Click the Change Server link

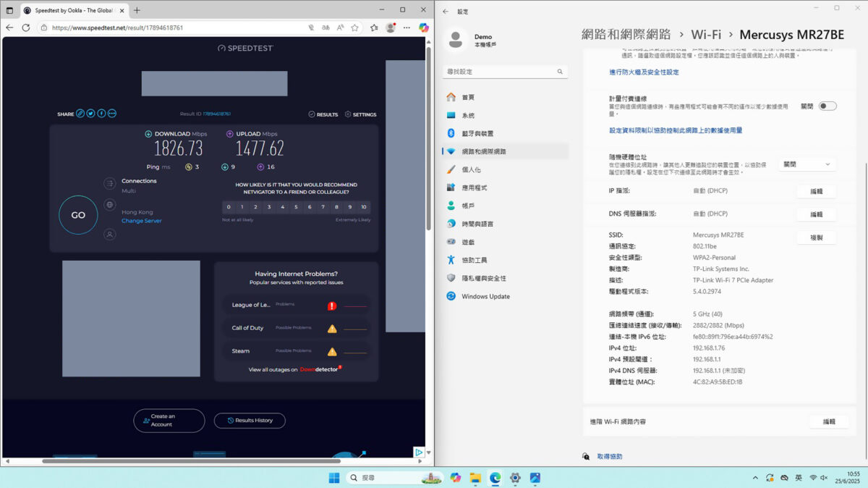(142, 221)
